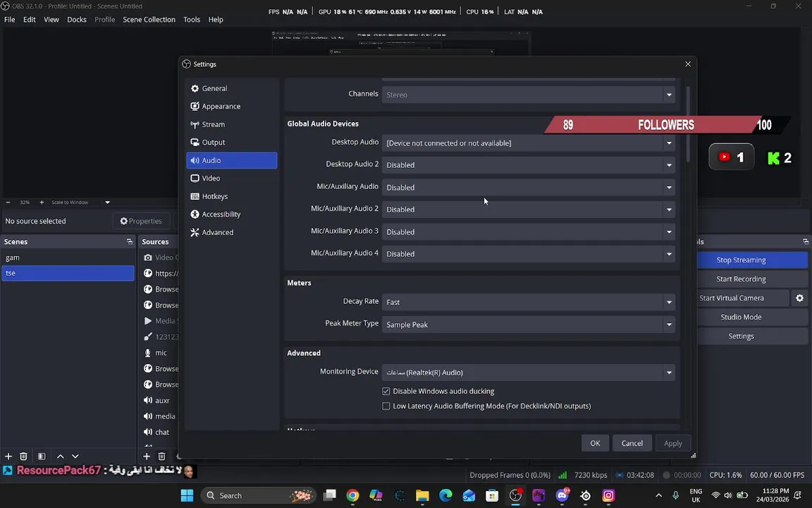Click the 7230 kbps bitrate status text
812x508 pixels.
click(x=591, y=475)
